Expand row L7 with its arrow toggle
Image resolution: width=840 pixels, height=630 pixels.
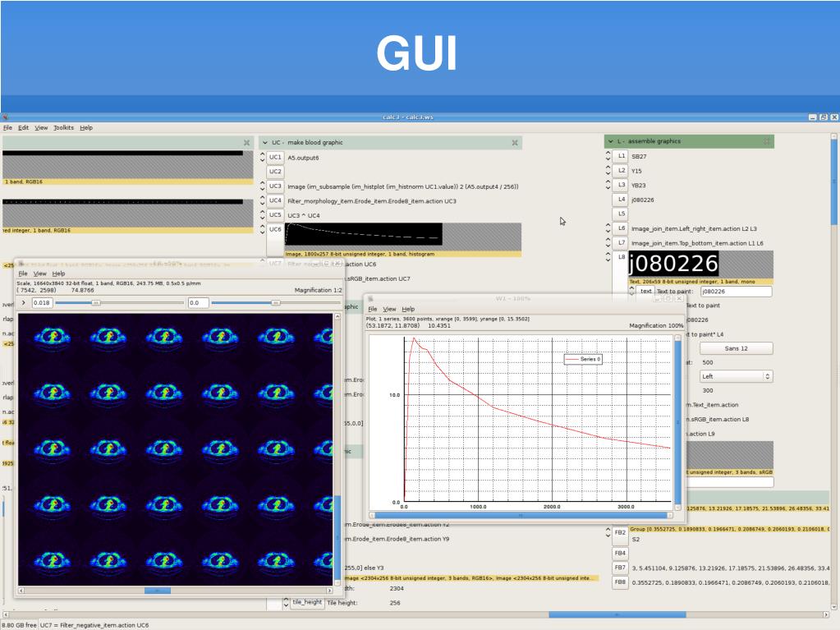pyautogui.click(x=608, y=242)
